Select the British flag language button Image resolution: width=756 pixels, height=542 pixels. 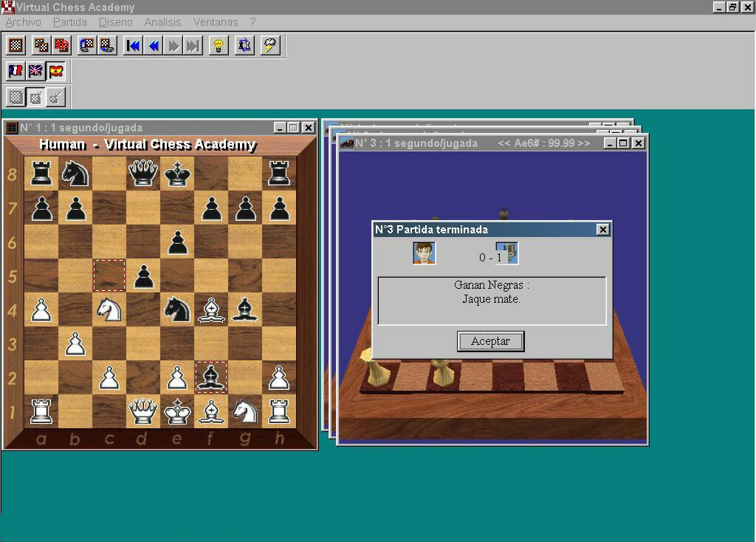point(35,71)
